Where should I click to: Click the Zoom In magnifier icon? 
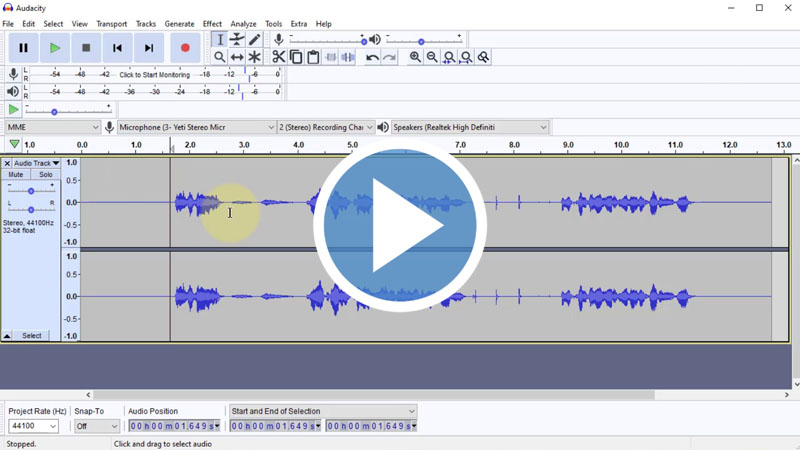pos(415,58)
